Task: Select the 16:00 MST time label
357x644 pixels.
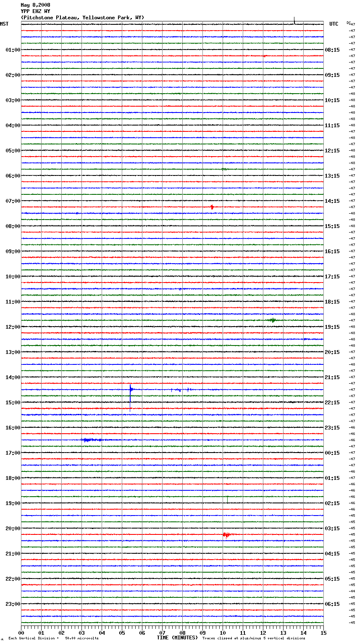Action: click(13, 428)
